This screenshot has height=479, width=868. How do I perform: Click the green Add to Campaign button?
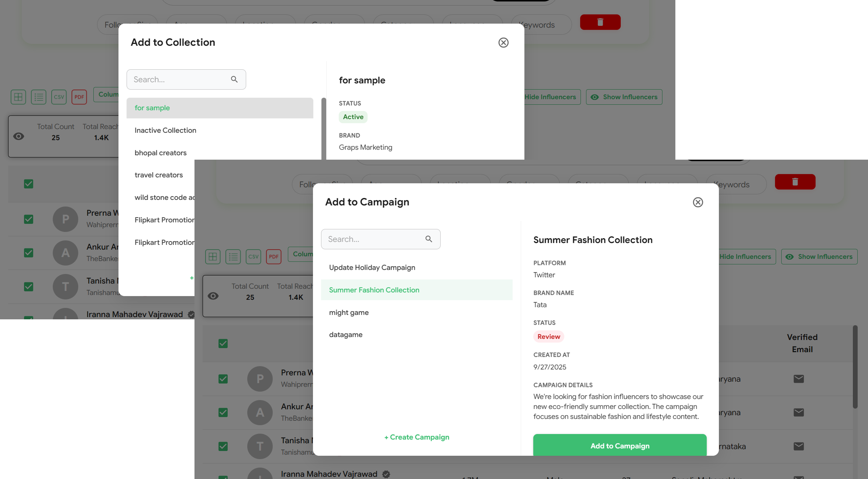click(x=620, y=445)
